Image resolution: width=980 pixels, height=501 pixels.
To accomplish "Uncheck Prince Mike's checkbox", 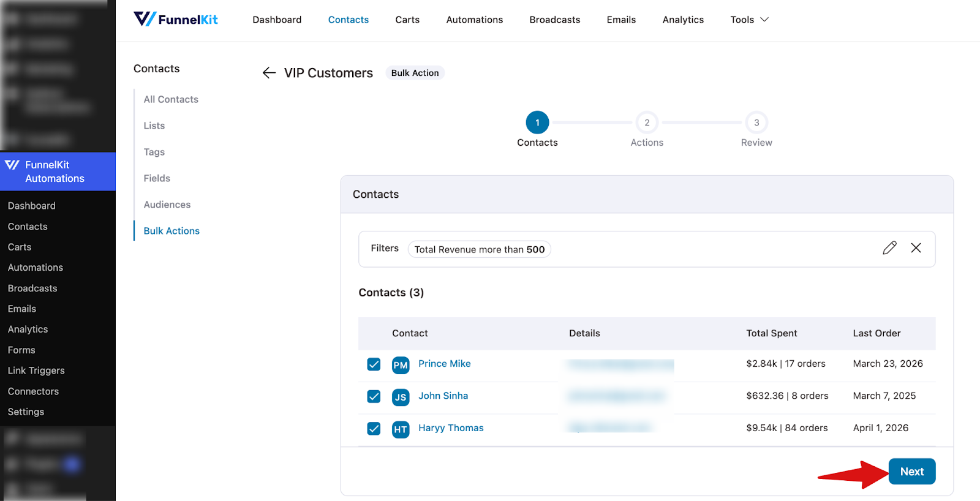I will (x=374, y=364).
